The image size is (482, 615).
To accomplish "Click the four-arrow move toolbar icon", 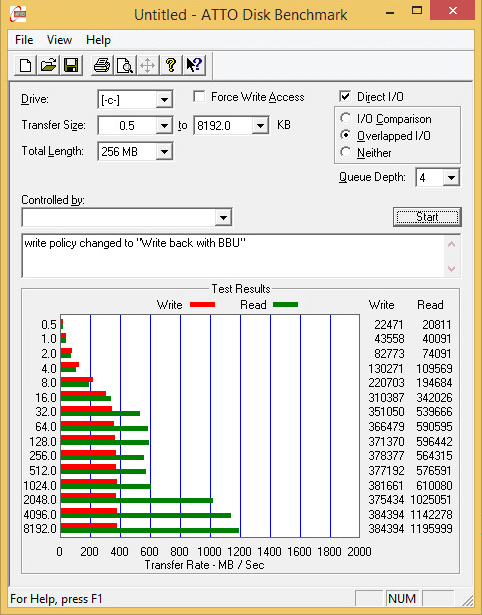I will [147, 65].
